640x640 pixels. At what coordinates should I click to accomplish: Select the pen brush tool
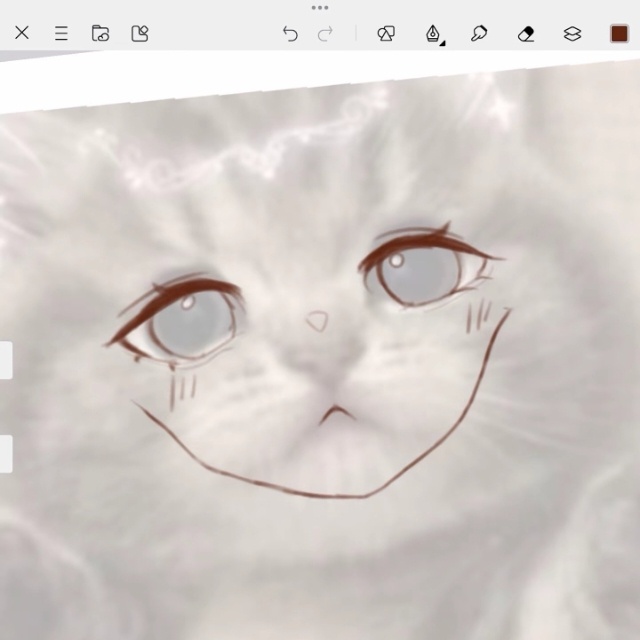(x=432, y=33)
